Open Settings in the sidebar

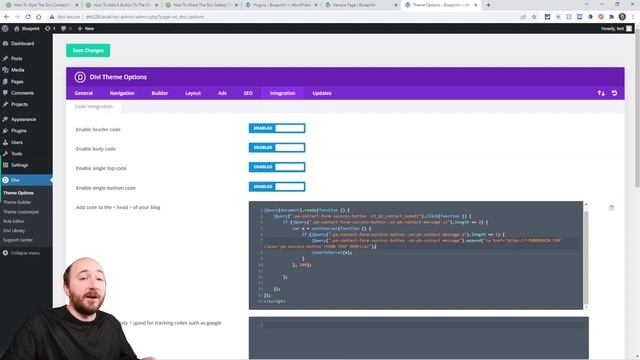coord(19,165)
